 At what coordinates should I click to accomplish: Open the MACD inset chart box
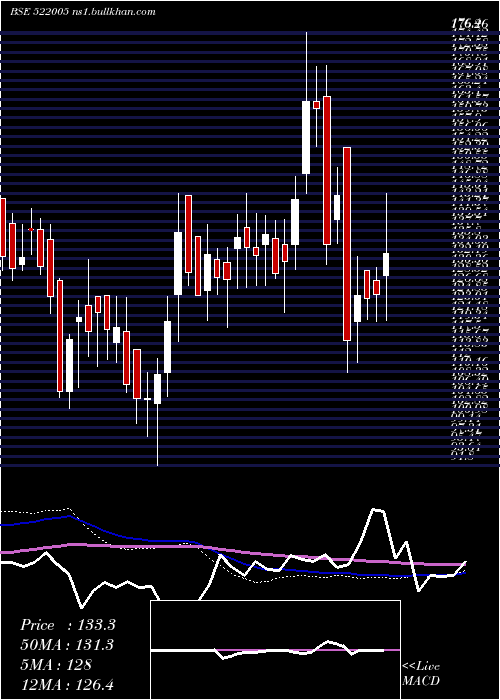[275, 650]
